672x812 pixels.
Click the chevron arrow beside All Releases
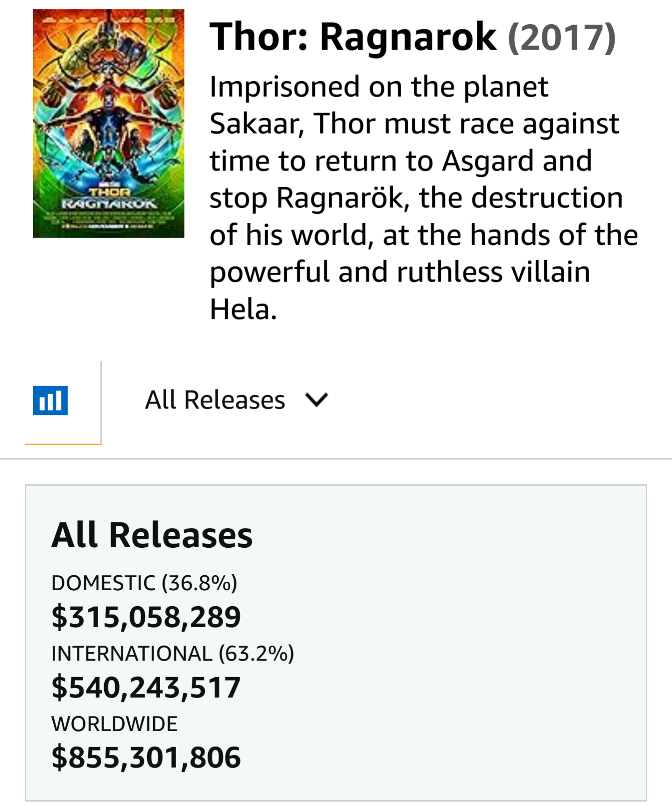(317, 400)
